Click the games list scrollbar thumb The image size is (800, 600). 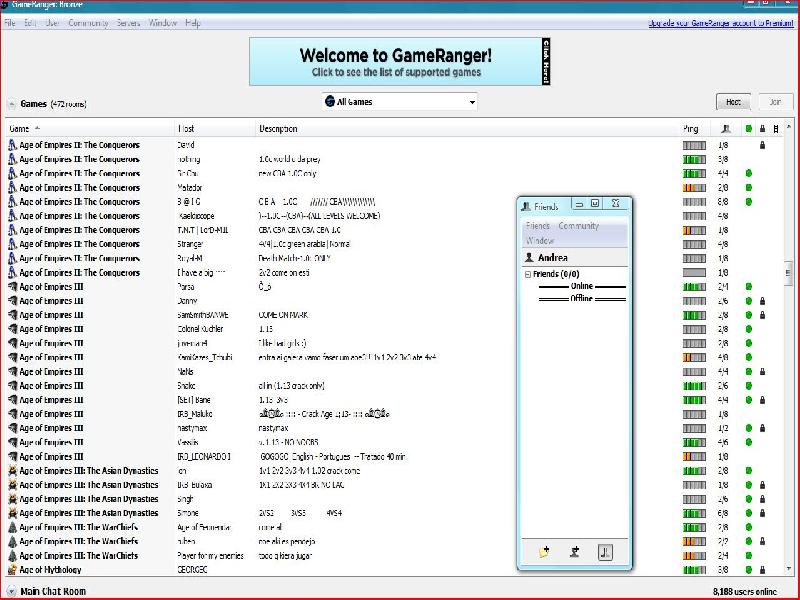tap(789, 273)
